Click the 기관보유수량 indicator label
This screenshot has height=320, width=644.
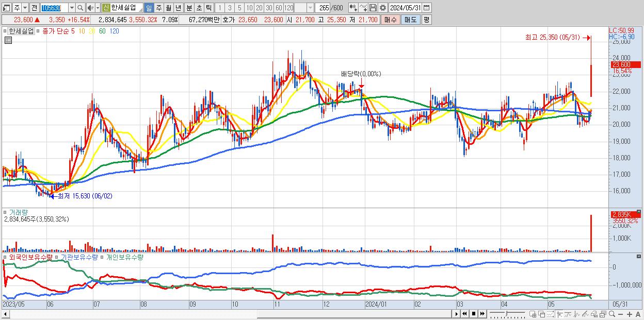(x=79, y=257)
